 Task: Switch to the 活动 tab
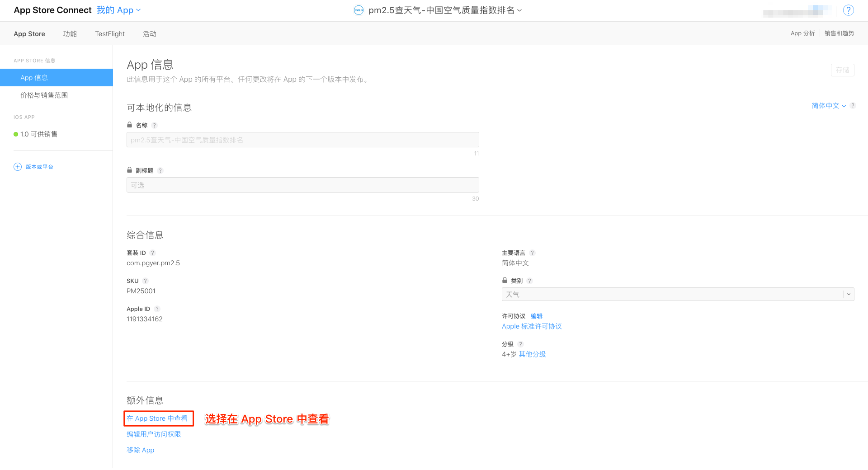150,34
